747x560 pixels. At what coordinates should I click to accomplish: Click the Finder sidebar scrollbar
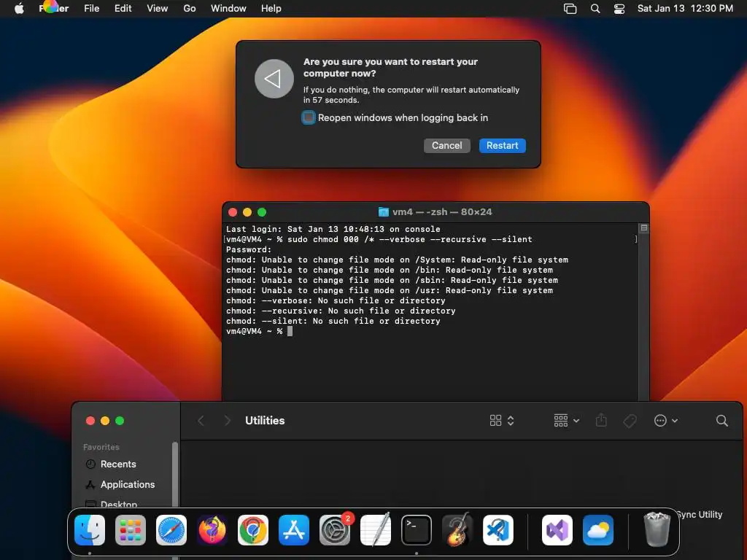coord(175,474)
